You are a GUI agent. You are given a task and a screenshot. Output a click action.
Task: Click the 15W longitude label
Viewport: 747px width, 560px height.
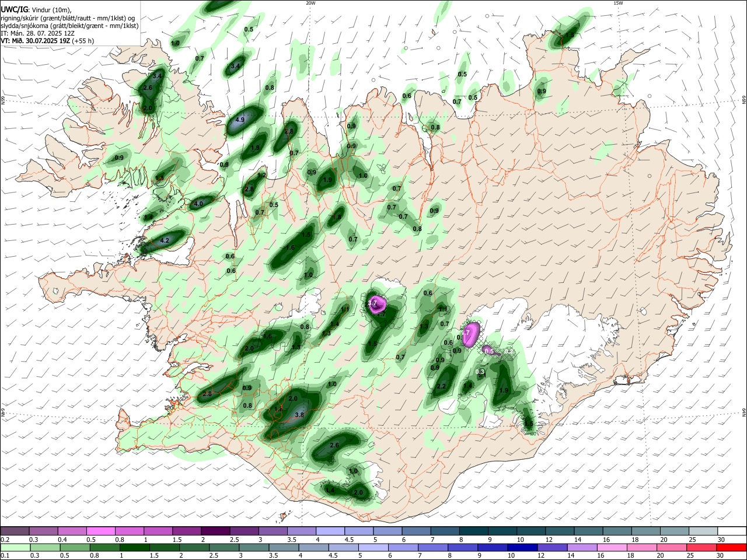(x=617, y=3)
